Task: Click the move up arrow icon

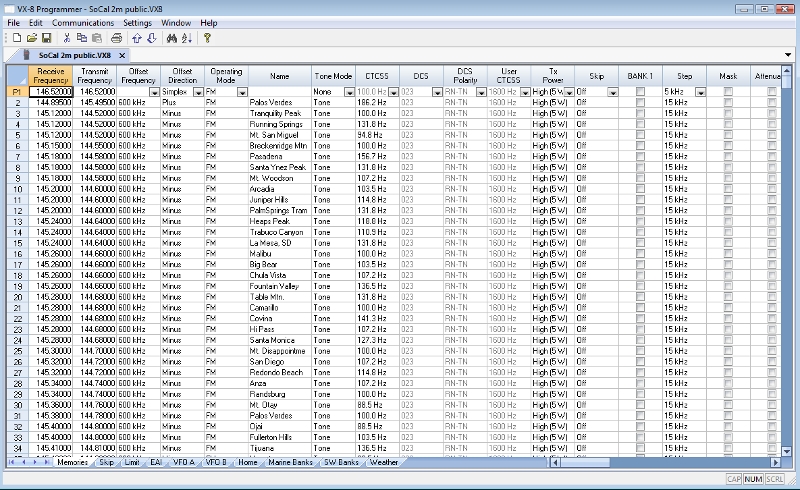Action: tap(137, 38)
